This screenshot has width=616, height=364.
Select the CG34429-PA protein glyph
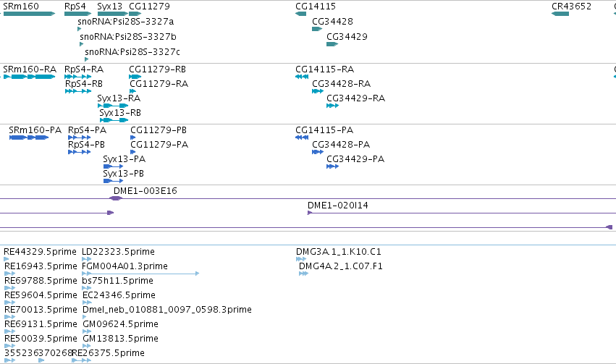click(332, 166)
